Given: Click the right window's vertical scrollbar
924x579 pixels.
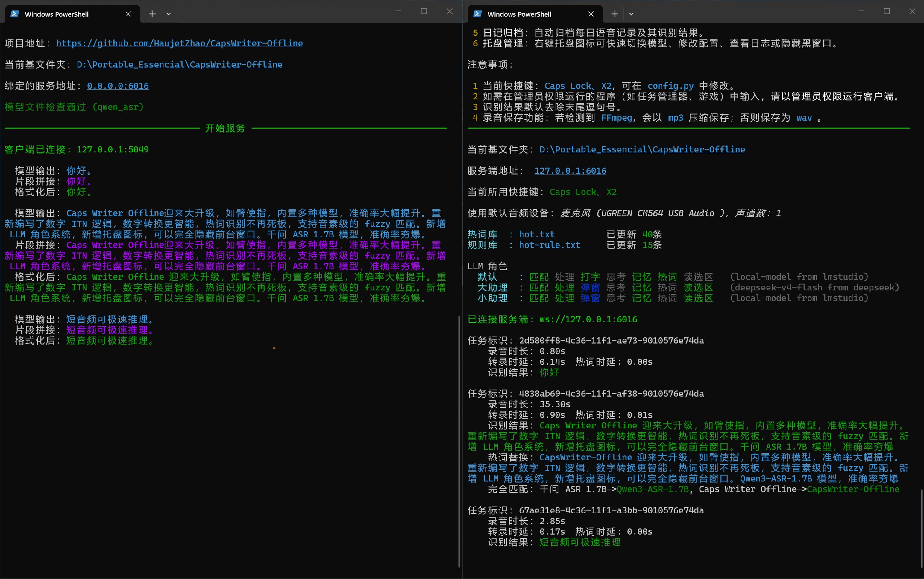Looking at the screenshot, I should pos(921,528).
